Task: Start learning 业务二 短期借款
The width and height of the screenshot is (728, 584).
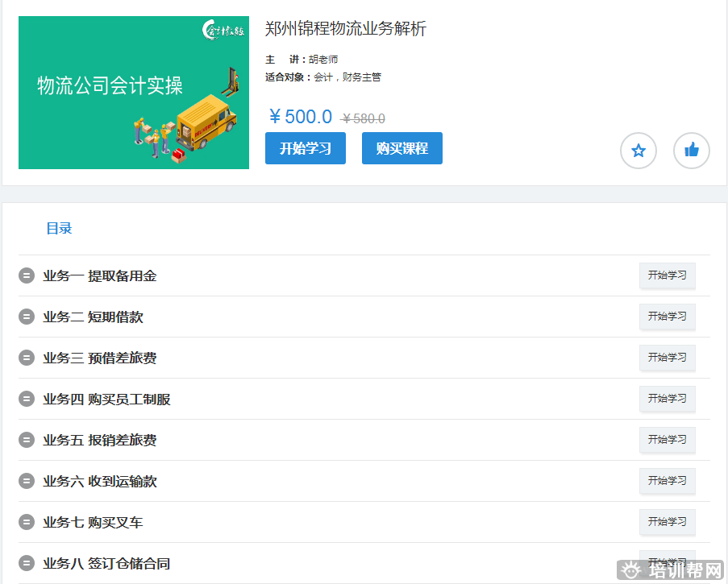Action: 668,317
